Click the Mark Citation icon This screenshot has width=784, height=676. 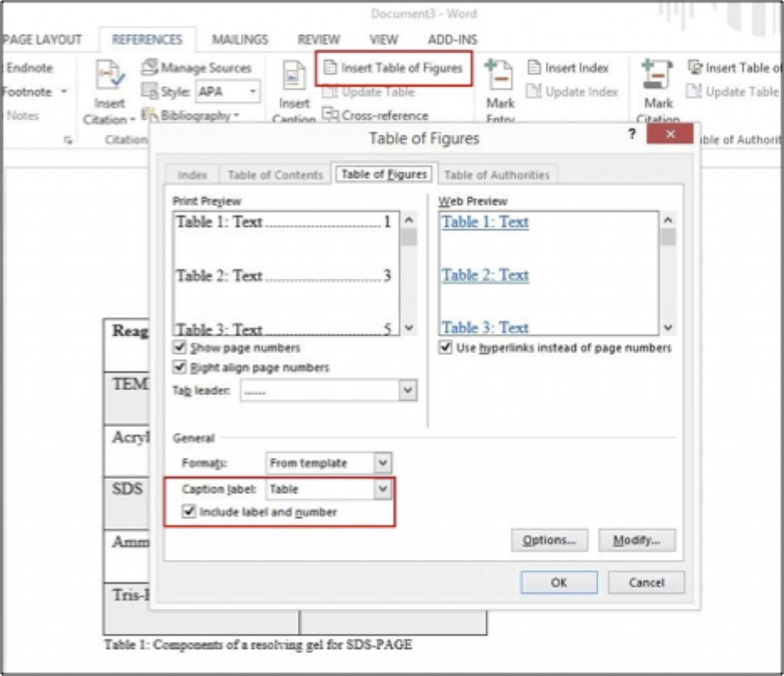pyautogui.click(x=657, y=75)
